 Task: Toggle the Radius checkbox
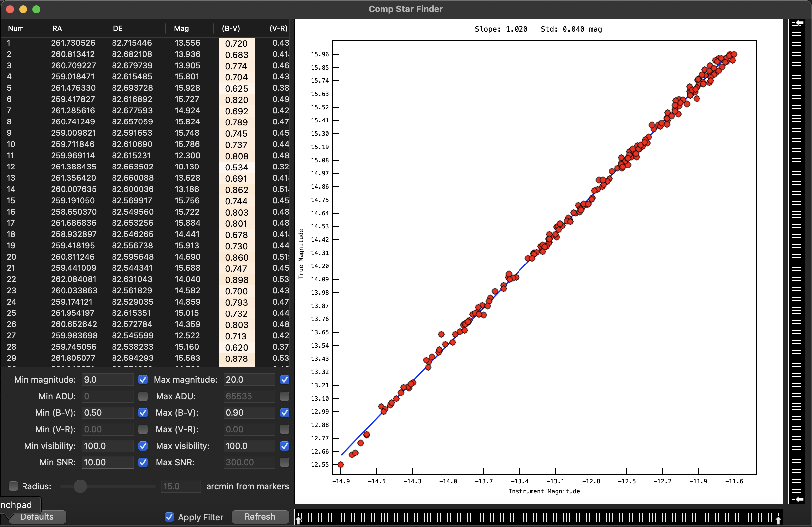click(x=13, y=486)
